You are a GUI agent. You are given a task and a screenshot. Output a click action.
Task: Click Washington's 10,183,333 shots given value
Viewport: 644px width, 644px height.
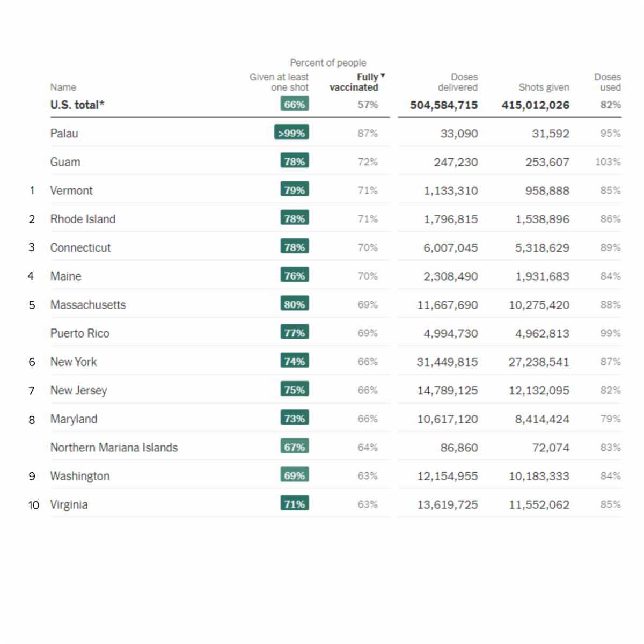pyautogui.click(x=539, y=476)
